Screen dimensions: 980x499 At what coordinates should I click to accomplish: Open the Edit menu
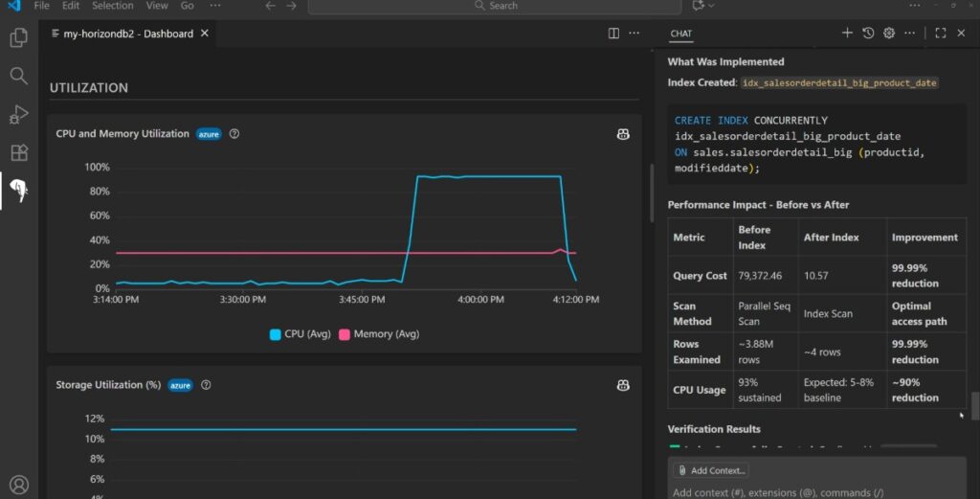pyautogui.click(x=71, y=6)
